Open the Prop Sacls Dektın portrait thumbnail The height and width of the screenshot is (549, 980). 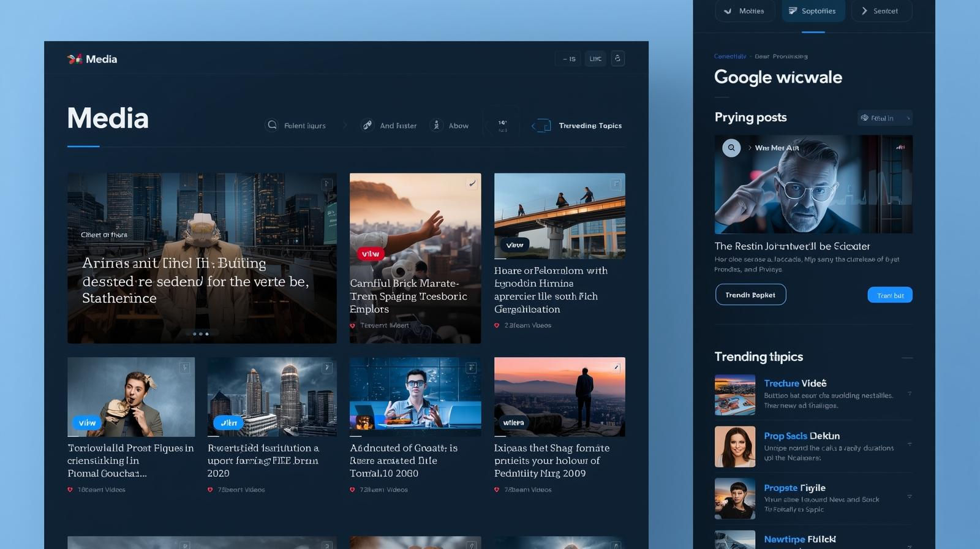pos(735,447)
